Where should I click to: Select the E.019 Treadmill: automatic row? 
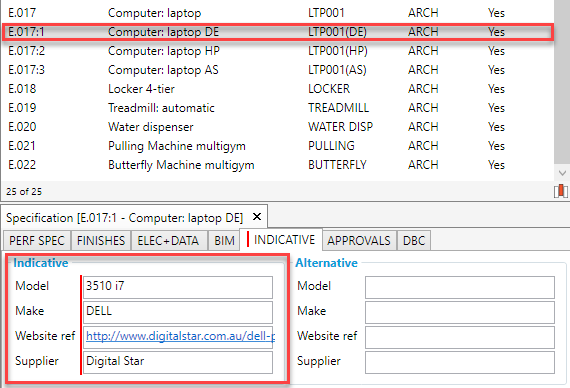[x=277, y=108]
